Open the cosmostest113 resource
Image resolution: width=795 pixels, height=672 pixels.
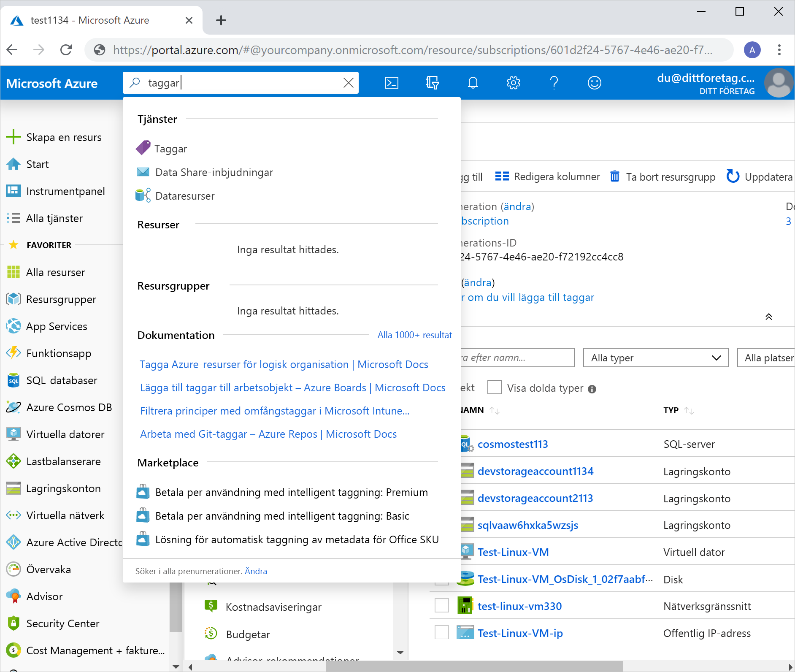pos(513,444)
